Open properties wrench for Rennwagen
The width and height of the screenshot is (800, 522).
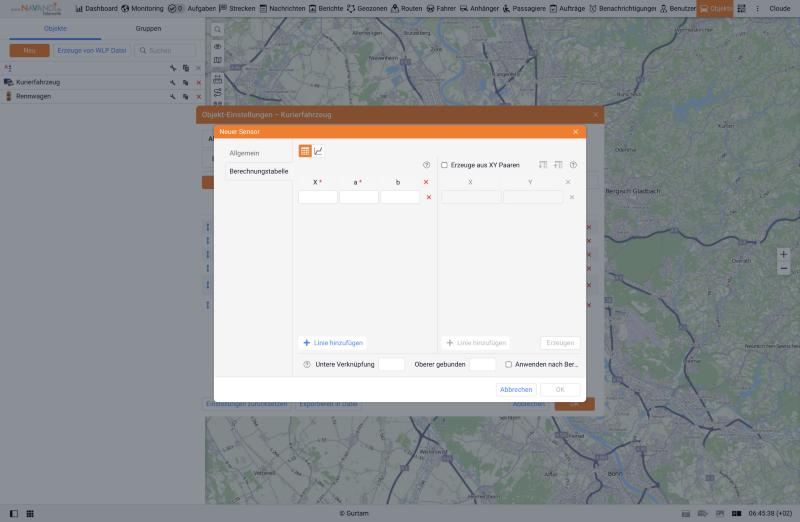coord(173,96)
